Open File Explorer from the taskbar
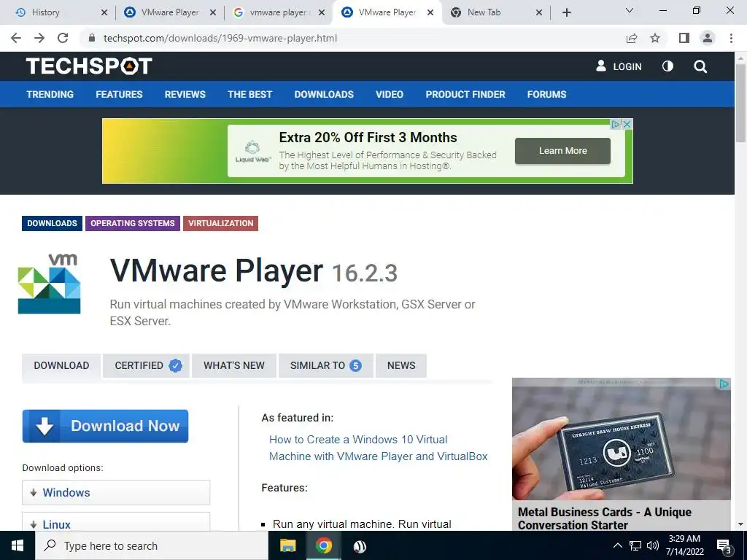The width and height of the screenshot is (747, 560). (x=287, y=545)
